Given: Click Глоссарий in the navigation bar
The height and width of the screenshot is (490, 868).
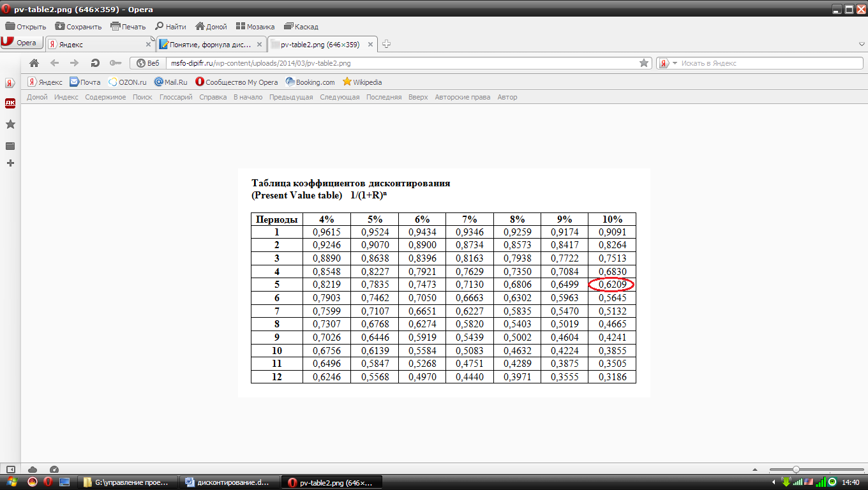Looking at the screenshot, I should click(x=176, y=97).
